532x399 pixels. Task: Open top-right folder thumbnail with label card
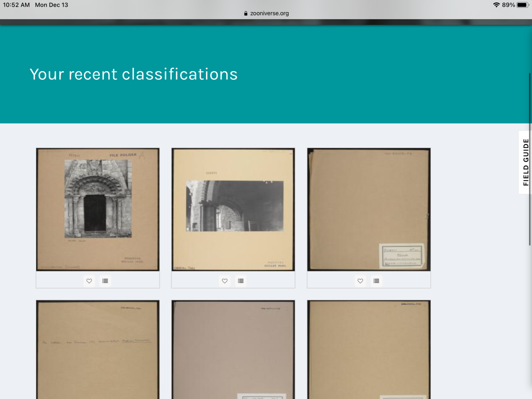(x=369, y=209)
